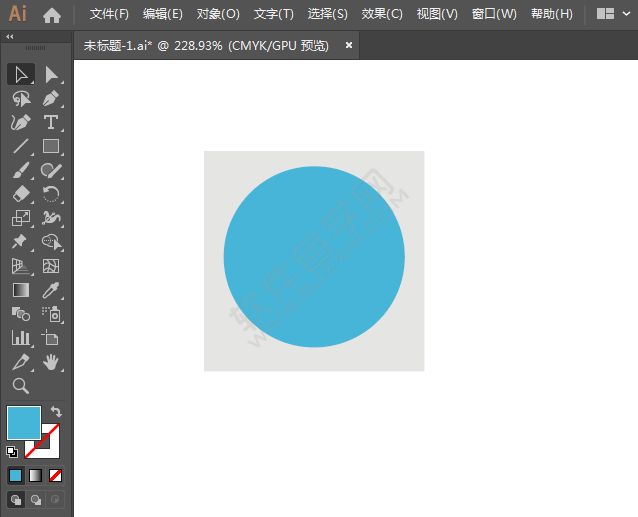The image size is (638, 517).
Task: Pick the Shape Builder tool
Action: click(x=51, y=242)
